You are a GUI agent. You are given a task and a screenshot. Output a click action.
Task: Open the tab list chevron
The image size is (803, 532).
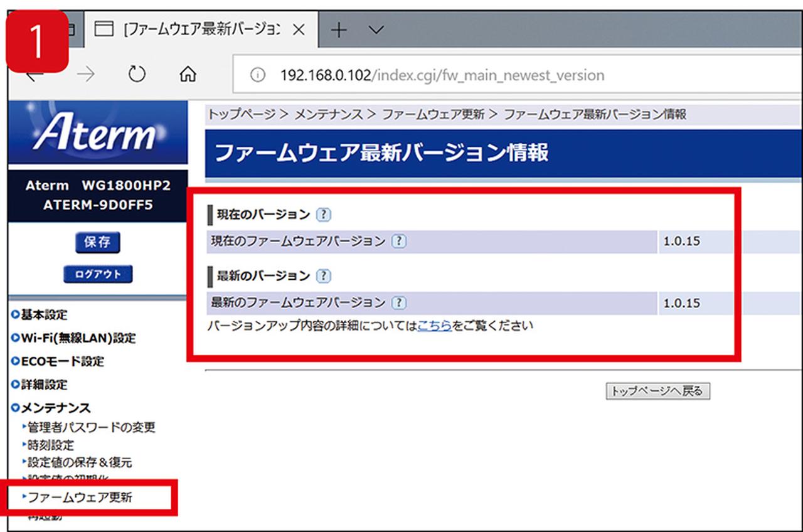pyautogui.click(x=376, y=29)
